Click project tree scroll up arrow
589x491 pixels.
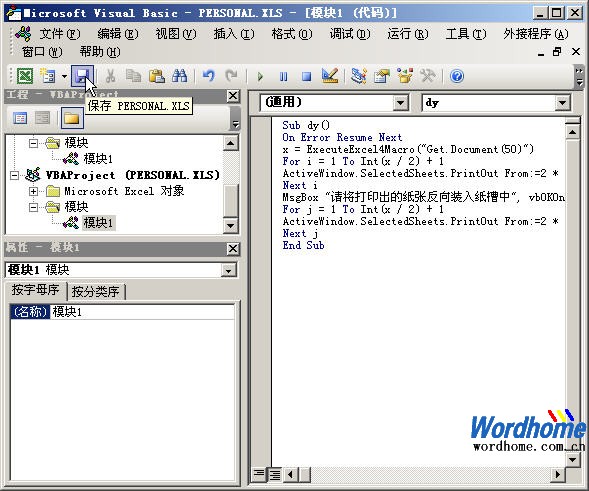(230, 143)
